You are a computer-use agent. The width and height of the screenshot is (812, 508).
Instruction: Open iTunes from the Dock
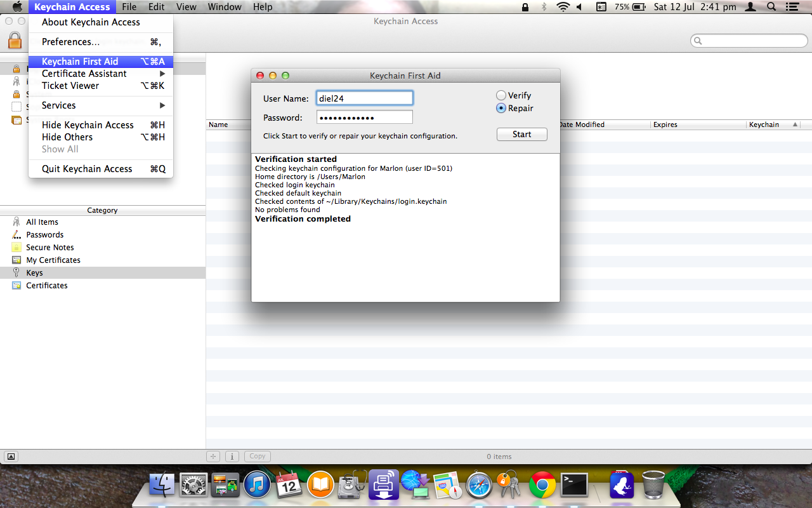click(x=257, y=486)
